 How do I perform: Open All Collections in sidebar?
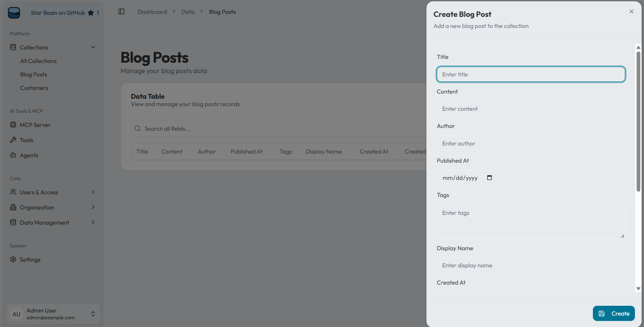click(38, 61)
